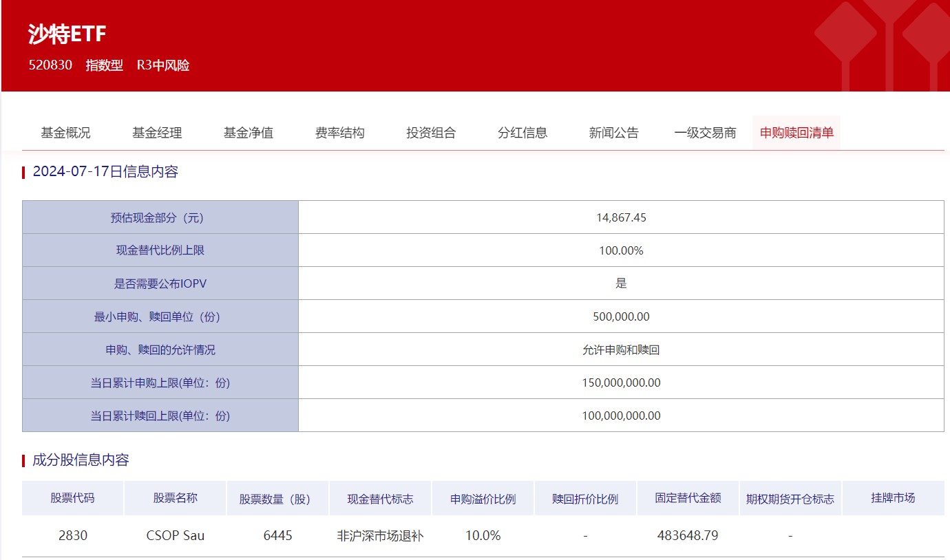Select the value 14,867.45
Image resolution: width=950 pixels, height=560 pixels.
click(621, 217)
